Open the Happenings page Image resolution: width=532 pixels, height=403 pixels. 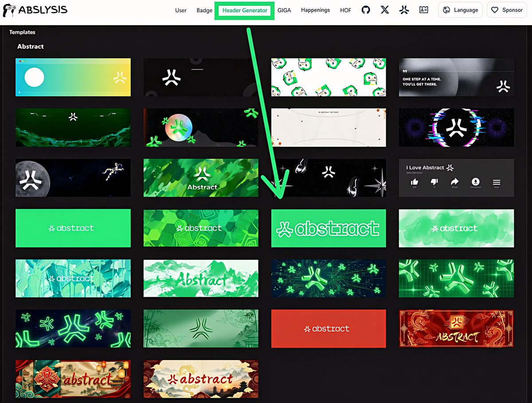coord(316,10)
